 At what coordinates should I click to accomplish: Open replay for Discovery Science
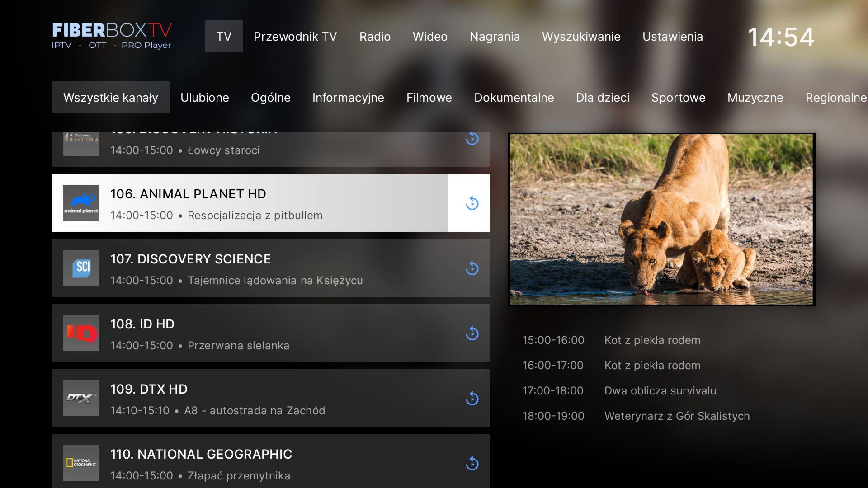(x=472, y=268)
